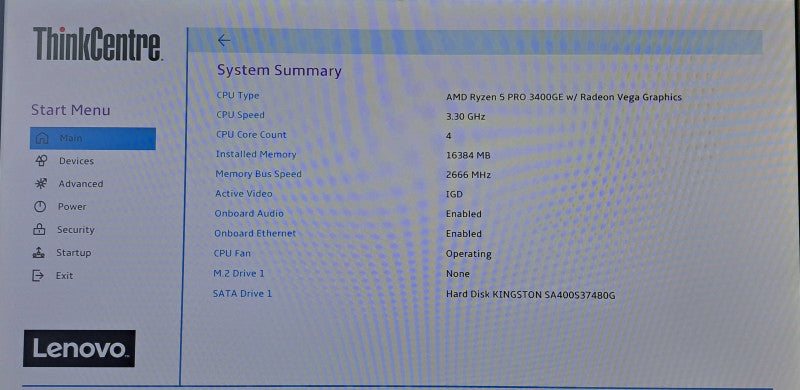This screenshot has width=800, height=390.
Task: Click the Onboard Ethernet label
Action: coord(255,233)
